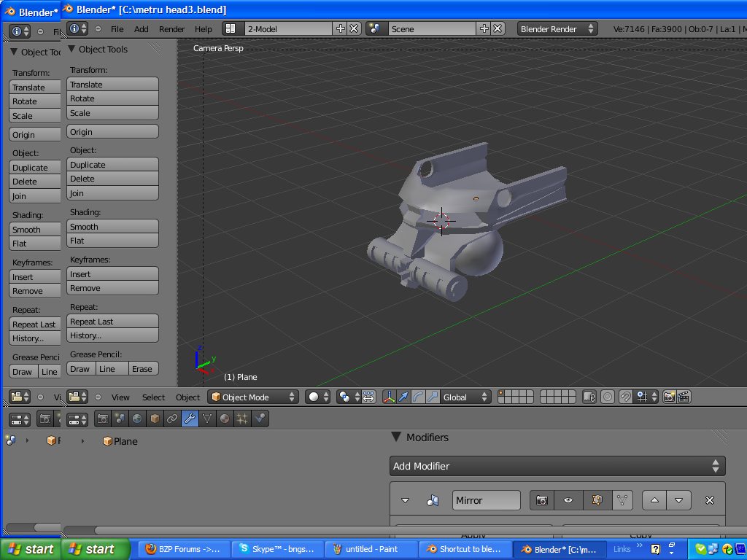Toggle Mirror modifier viewport eye visibility
The width and height of the screenshot is (747, 560).
click(x=569, y=501)
